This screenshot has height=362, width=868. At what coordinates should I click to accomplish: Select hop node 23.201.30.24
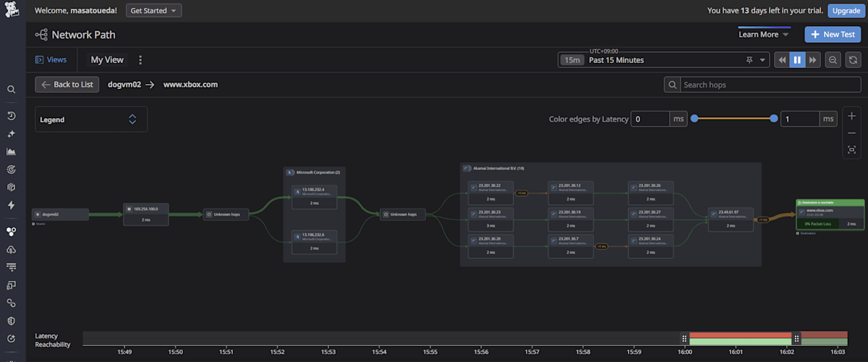[651, 245]
